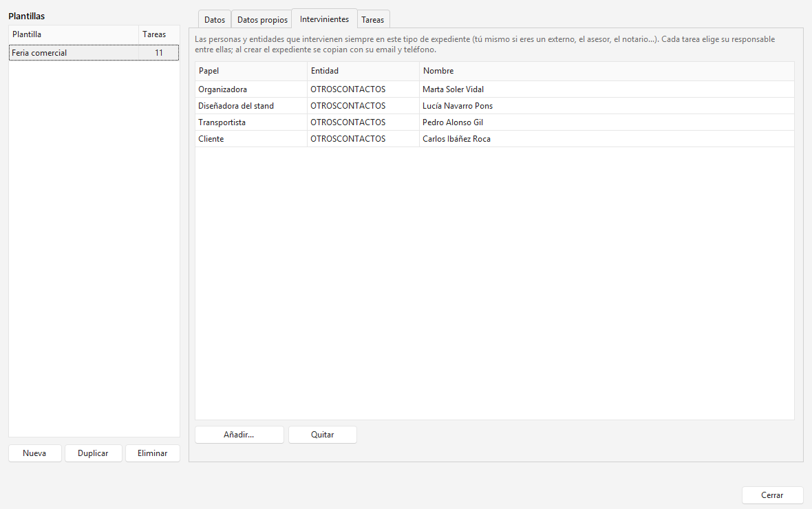
Task: Click OTROSCONTACTOS in the Organizadora row
Action: pos(348,89)
